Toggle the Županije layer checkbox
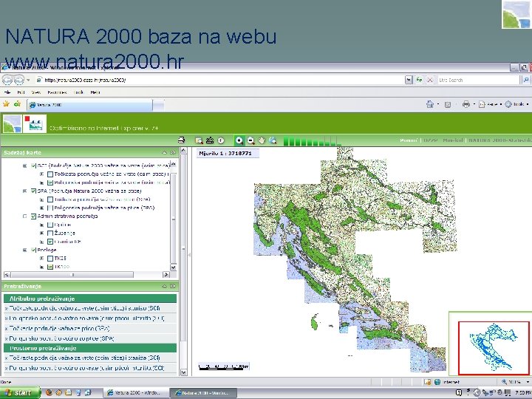The height and width of the screenshot is (399, 532). pos(50,233)
